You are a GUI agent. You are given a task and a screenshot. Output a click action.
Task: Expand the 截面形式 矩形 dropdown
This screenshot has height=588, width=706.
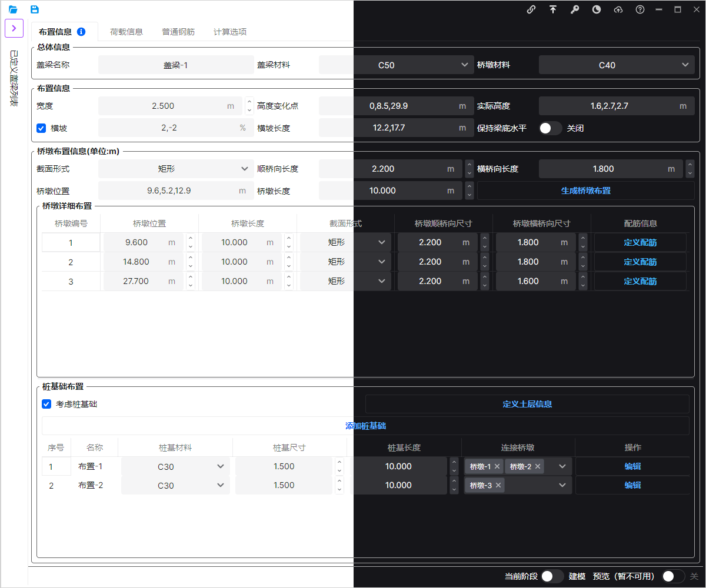pyautogui.click(x=175, y=169)
